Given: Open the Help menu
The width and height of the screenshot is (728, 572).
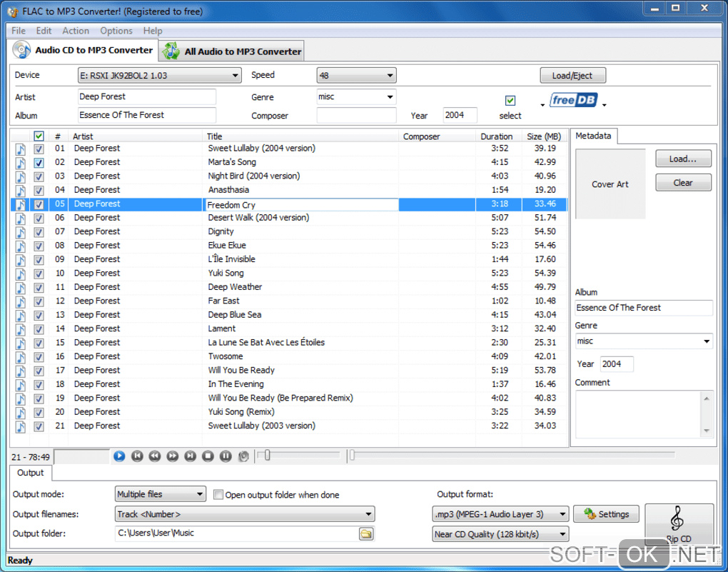Looking at the screenshot, I should [x=152, y=31].
